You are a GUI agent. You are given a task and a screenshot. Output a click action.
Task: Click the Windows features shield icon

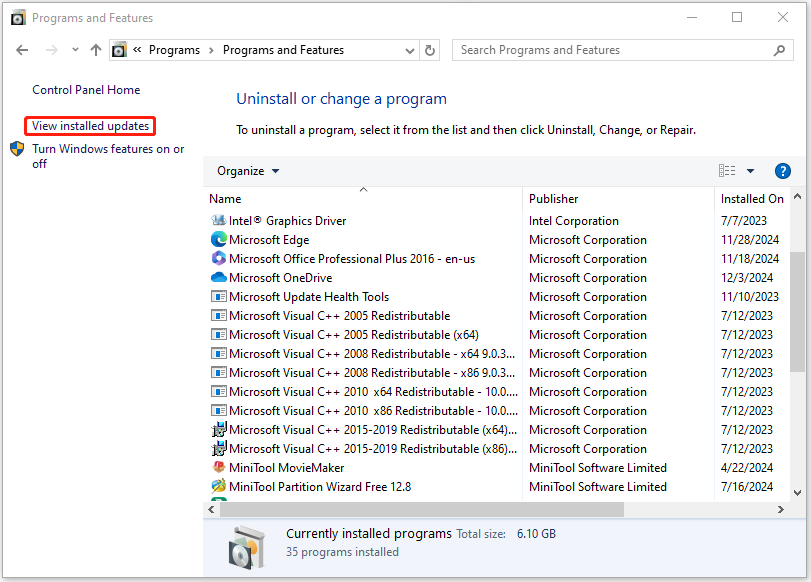point(17,149)
